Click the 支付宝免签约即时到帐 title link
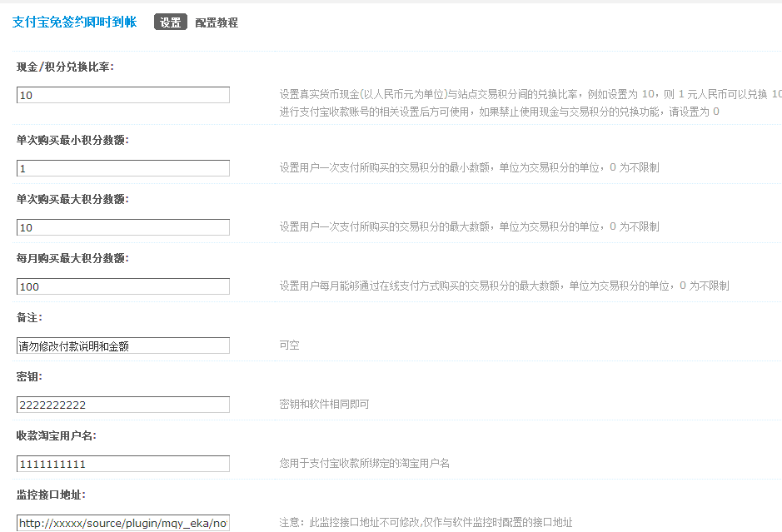Image resolution: width=782 pixels, height=532 pixels. (x=74, y=22)
